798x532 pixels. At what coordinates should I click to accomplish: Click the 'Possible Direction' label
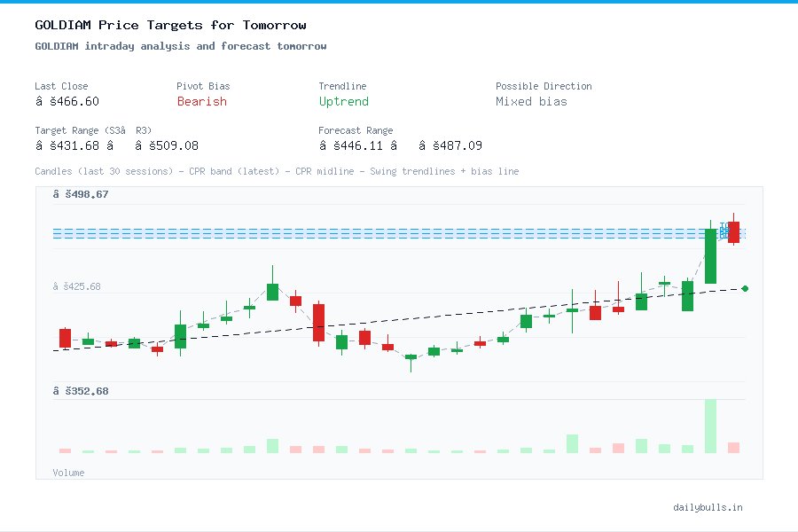point(544,86)
